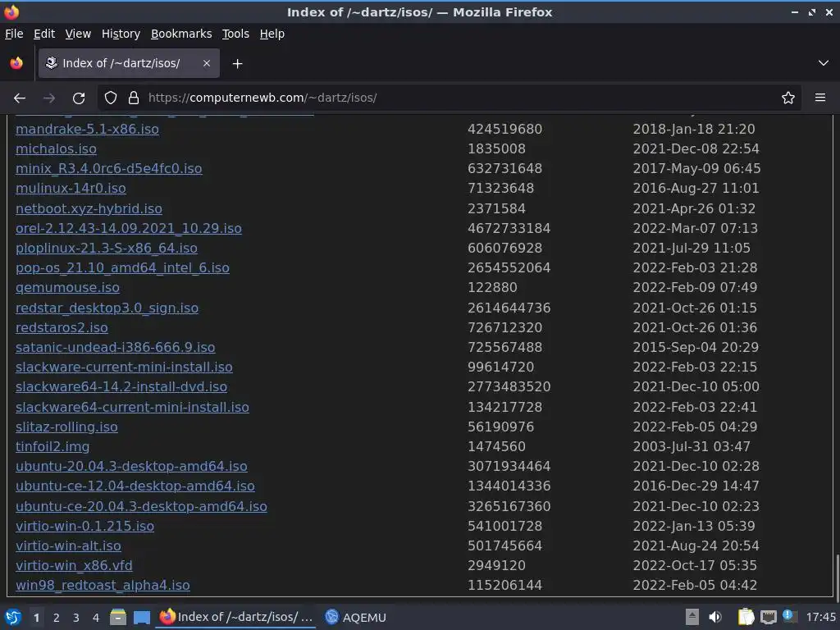The height and width of the screenshot is (630, 840).
Task: Switch to virtual desktop 3
Action: tap(76, 618)
